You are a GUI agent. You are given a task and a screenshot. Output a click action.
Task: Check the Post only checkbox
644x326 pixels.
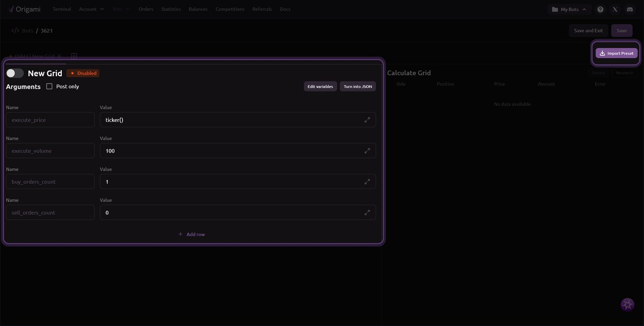coord(49,86)
